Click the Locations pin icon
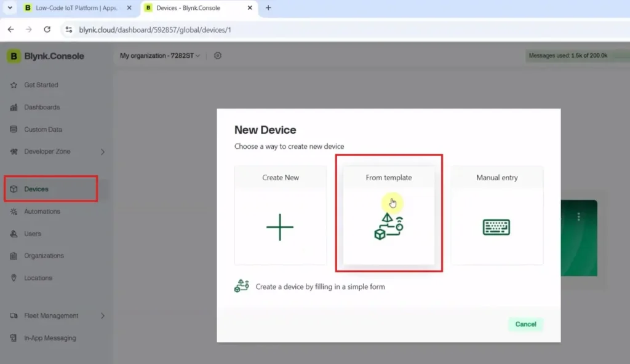Viewport: 630px width, 364px height. tap(14, 278)
